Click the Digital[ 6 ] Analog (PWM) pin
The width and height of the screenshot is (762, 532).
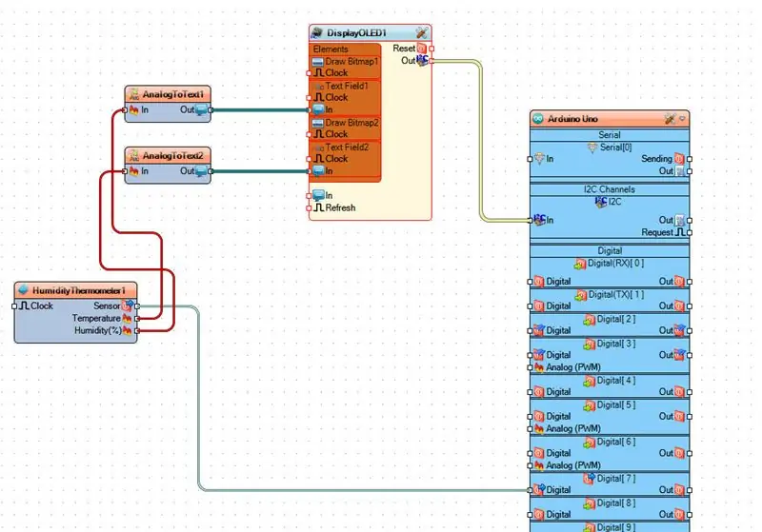pos(530,466)
